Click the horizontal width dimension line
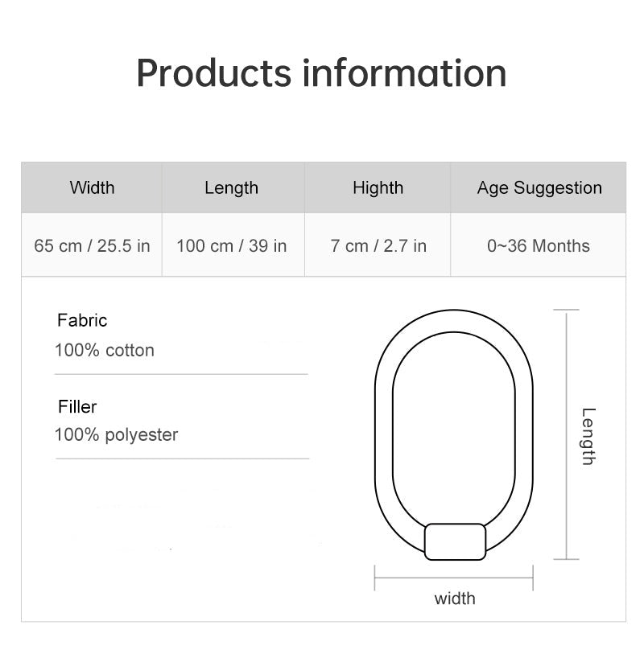The height and width of the screenshot is (654, 644). pos(454,578)
